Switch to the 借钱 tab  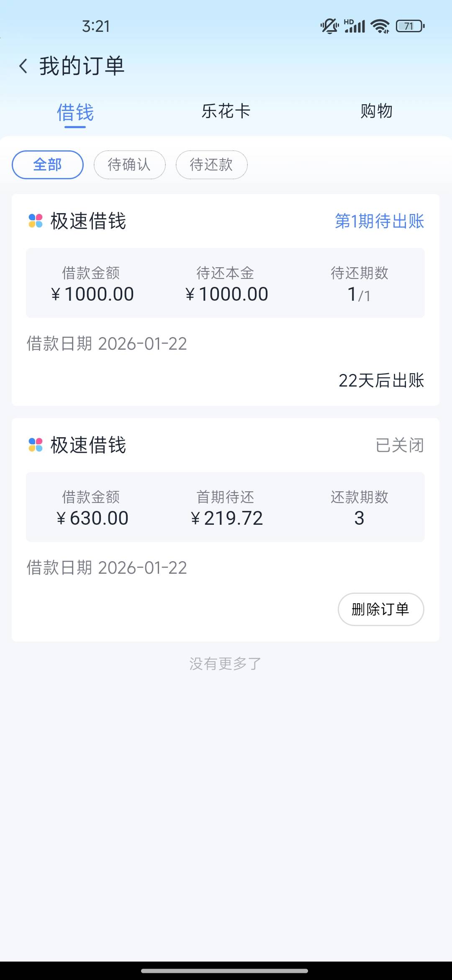[75, 112]
